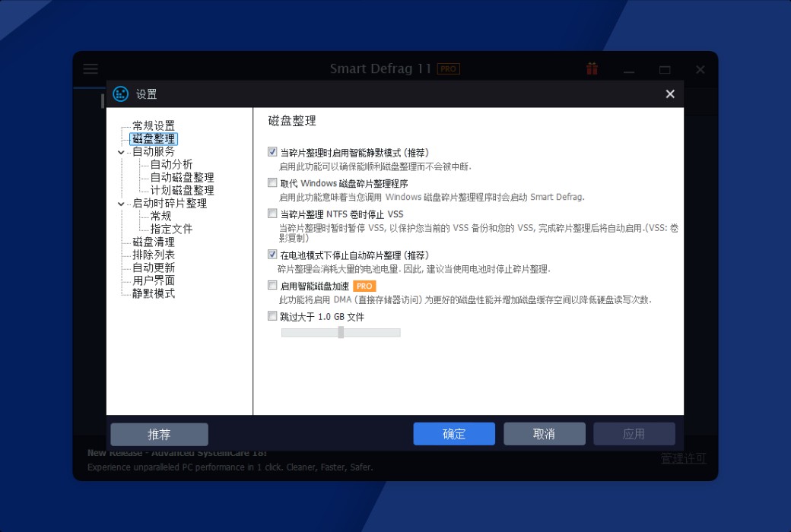
Task: Click the 应用 button
Action: 634,434
